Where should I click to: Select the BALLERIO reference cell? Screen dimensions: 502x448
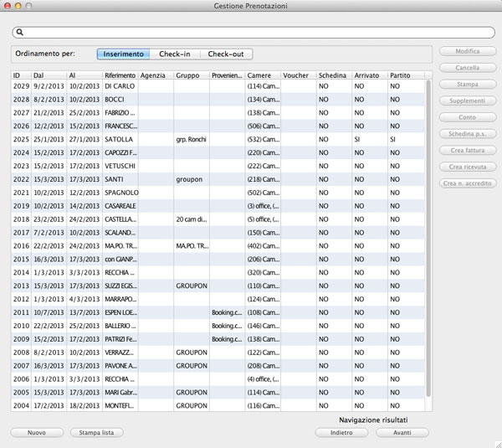(120, 326)
